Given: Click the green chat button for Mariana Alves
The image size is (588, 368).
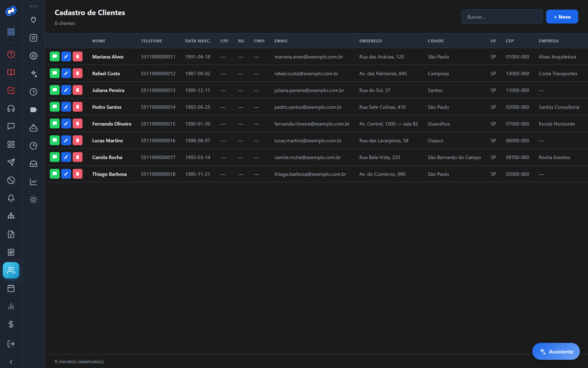Looking at the screenshot, I should point(55,56).
